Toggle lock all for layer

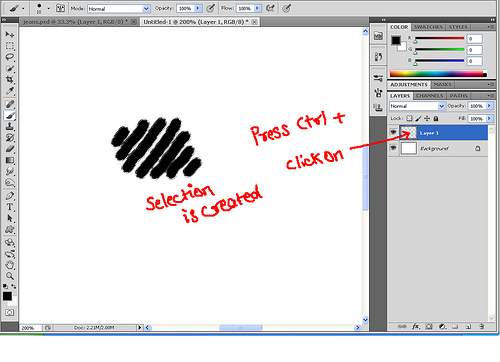[x=436, y=118]
